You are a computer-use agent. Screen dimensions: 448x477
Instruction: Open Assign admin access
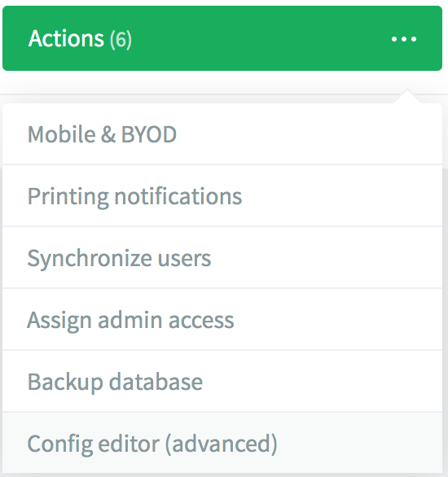pyautogui.click(x=222, y=319)
